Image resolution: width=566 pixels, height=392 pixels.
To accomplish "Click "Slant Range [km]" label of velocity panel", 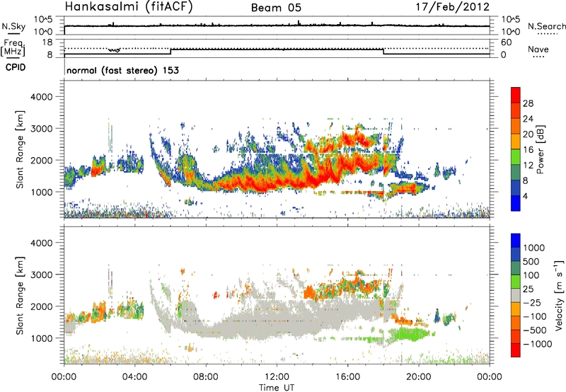I will tap(20, 295).
